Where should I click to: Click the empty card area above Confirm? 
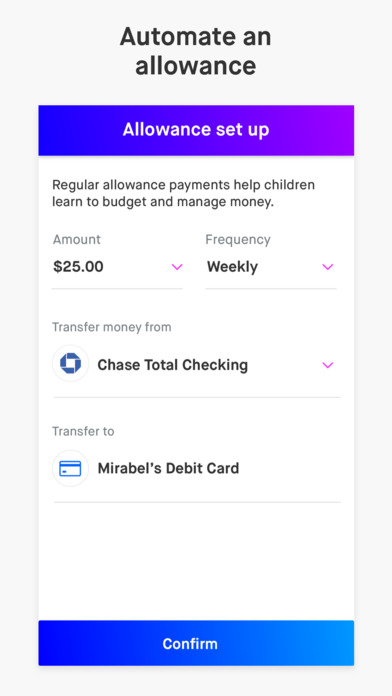coord(196,562)
